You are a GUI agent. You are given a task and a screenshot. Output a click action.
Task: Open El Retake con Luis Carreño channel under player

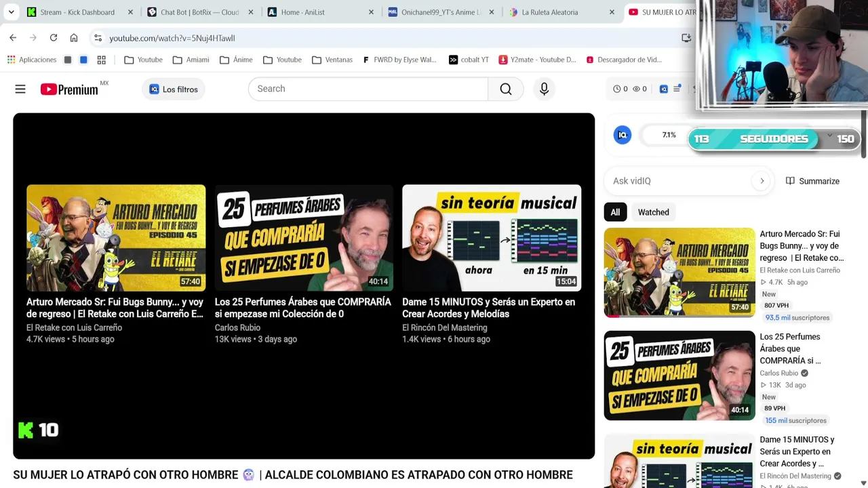pyautogui.click(x=74, y=327)
